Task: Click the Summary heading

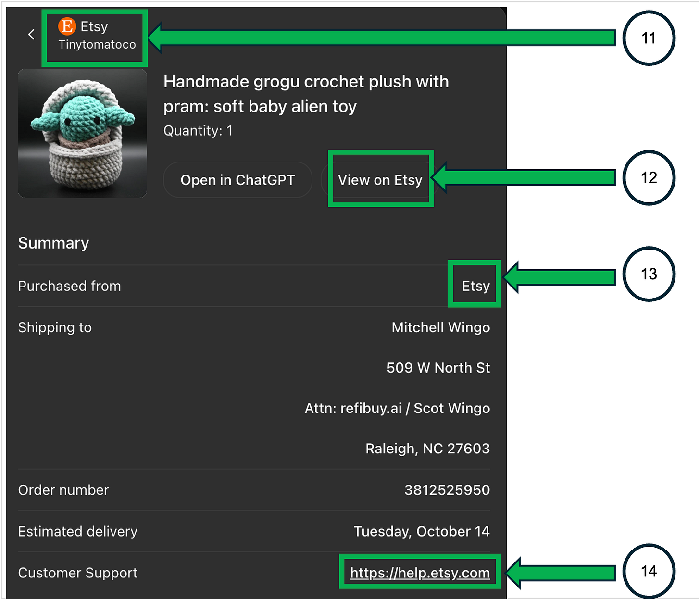Action: [x=53, y=243]
